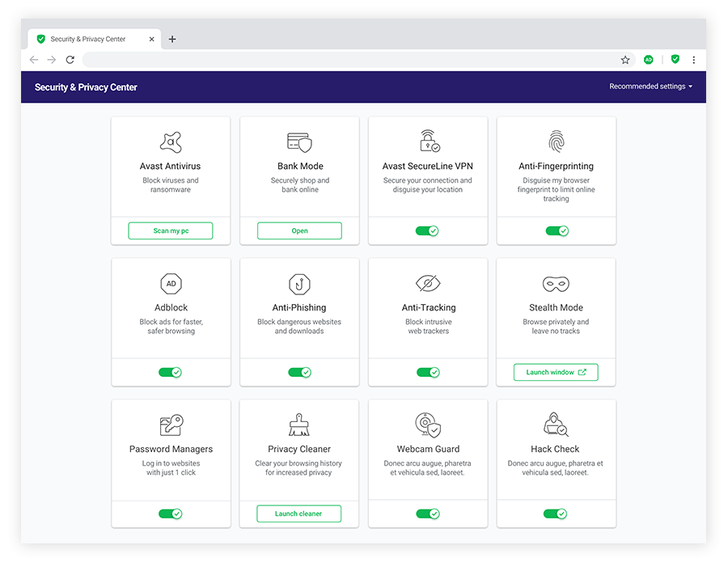The width and height of the screenshot is (728, 562).
Task: Click 'Block ads for faster, safer browsing' text
Action: (171, 326)
